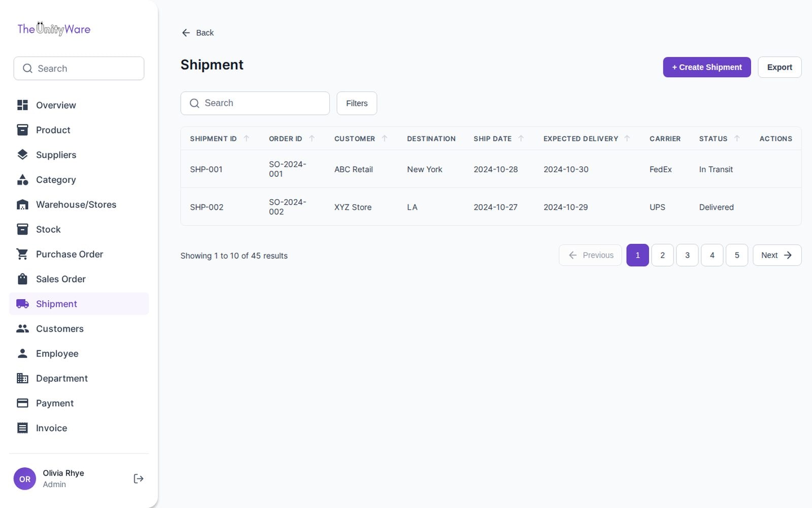Click the Overview dashboard icon
The width and height of the screenshot is (812, 508).
22,105
